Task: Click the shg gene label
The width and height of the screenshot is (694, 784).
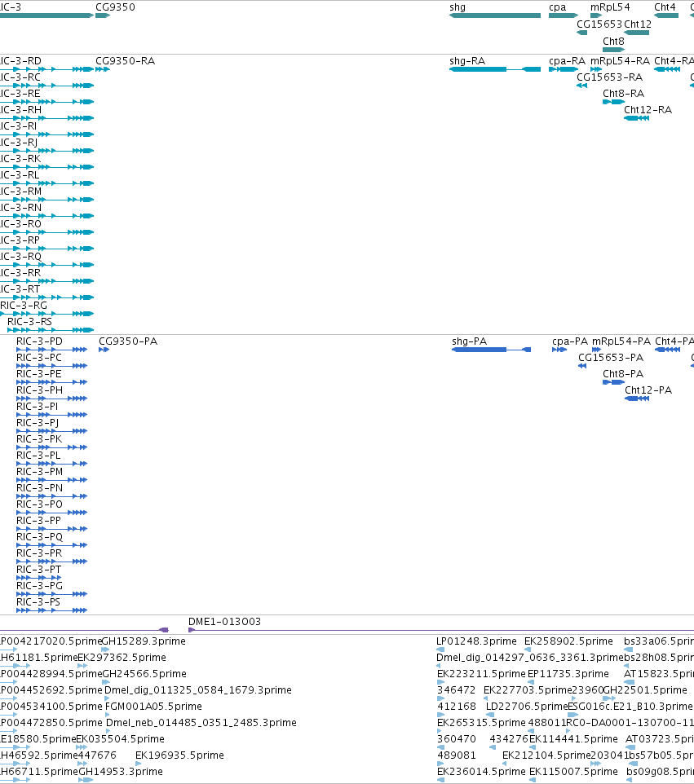Action: [x=458, y=7]
